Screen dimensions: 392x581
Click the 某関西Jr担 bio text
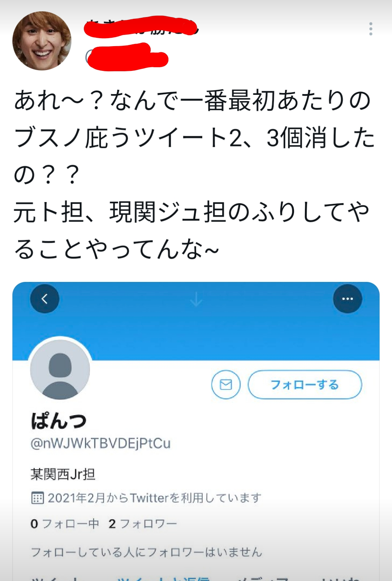[63, 474]
